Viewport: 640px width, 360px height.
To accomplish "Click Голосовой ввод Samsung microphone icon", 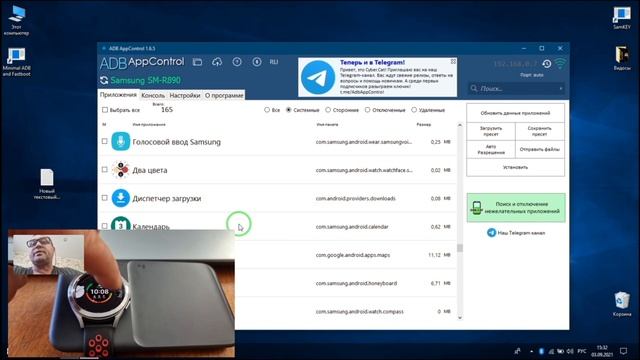I will [x=120, y=141].
